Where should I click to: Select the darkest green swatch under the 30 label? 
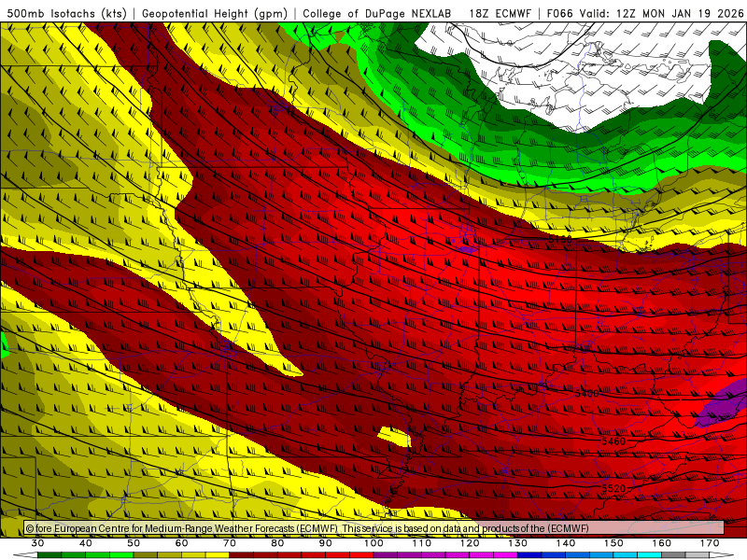pyautogui.click(x=49, y=555)
